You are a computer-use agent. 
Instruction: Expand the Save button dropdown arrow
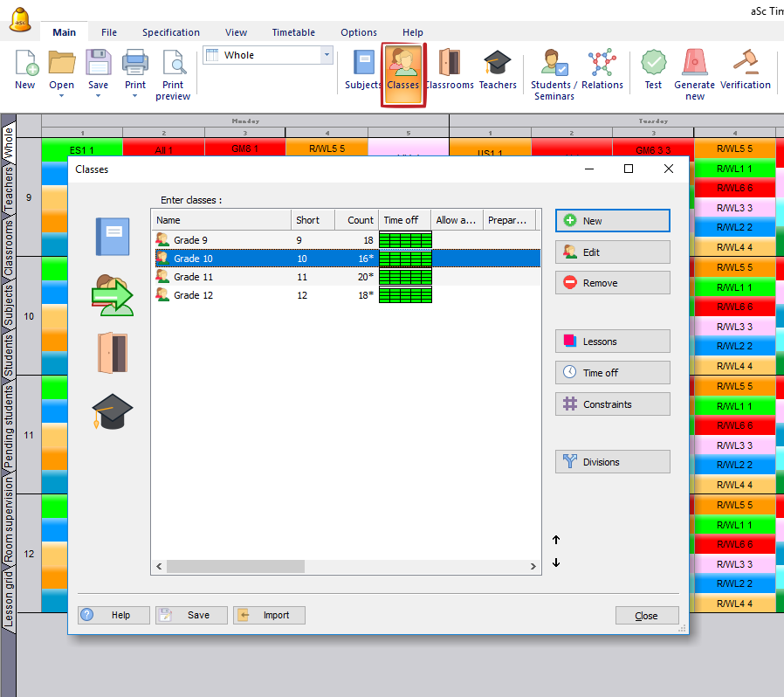point(98,96)
